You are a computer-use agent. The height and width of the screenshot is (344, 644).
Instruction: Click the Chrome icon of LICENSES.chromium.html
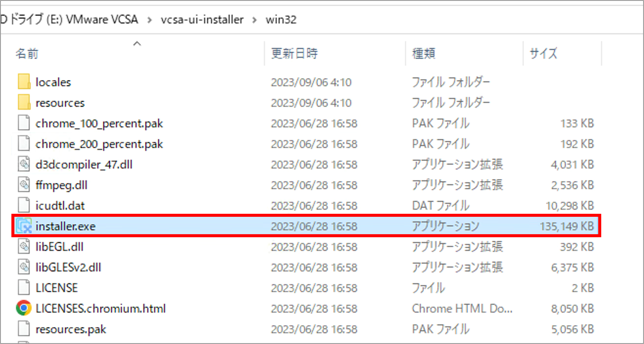click(x=24, y=308)
